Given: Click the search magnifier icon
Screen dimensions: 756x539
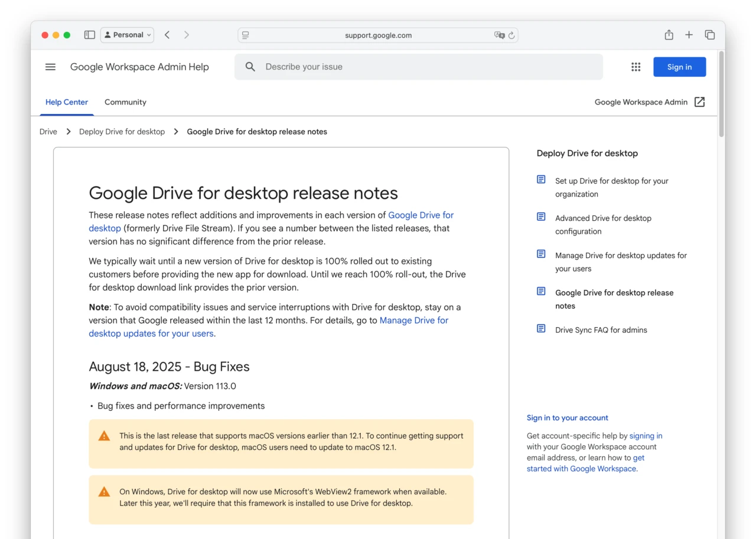Looking at the screenshot, I should coord(250,67).
